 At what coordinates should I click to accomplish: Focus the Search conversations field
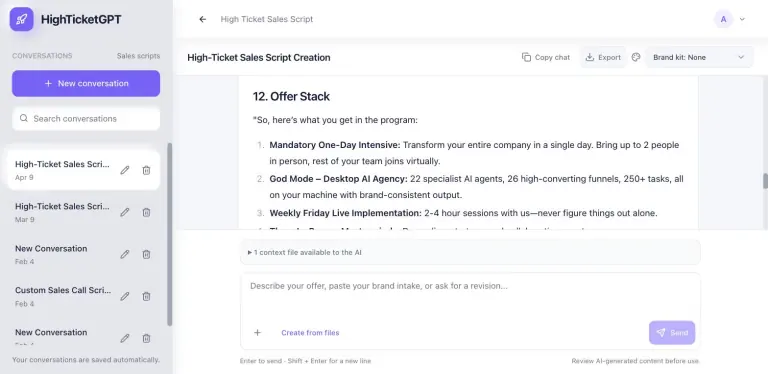86,118
